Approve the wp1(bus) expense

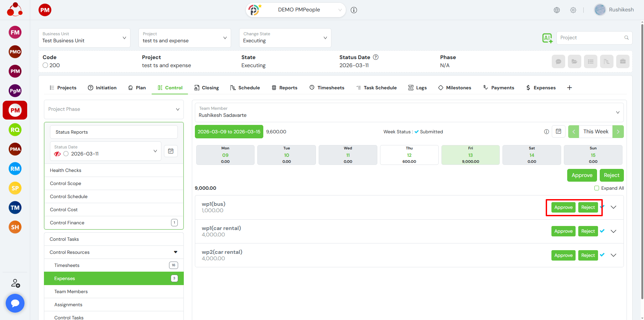point(563,208)
